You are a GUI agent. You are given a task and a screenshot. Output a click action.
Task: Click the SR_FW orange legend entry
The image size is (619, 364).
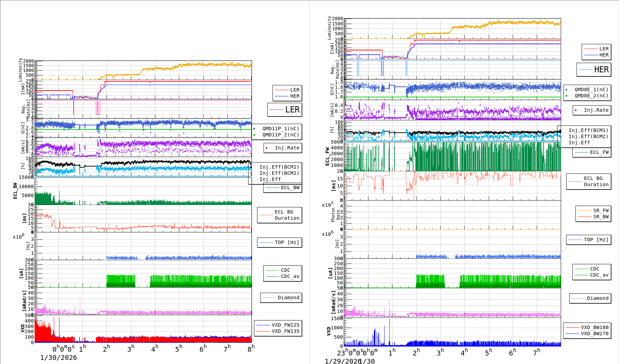(x=600, y=210)
